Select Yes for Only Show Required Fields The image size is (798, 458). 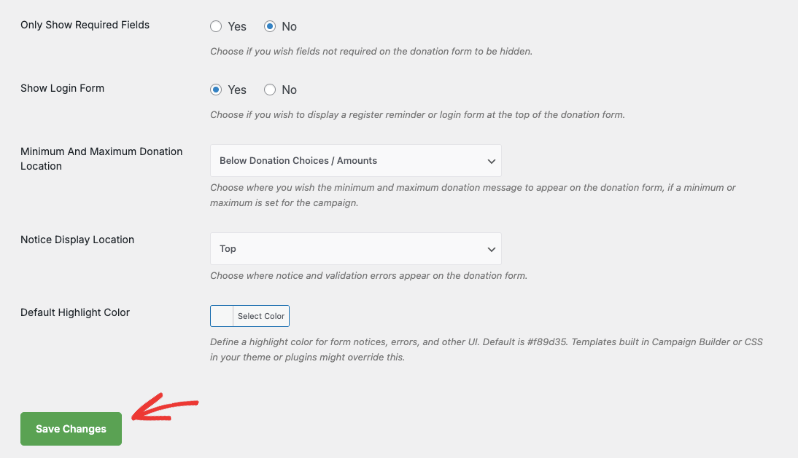click(x=216, y=26)
